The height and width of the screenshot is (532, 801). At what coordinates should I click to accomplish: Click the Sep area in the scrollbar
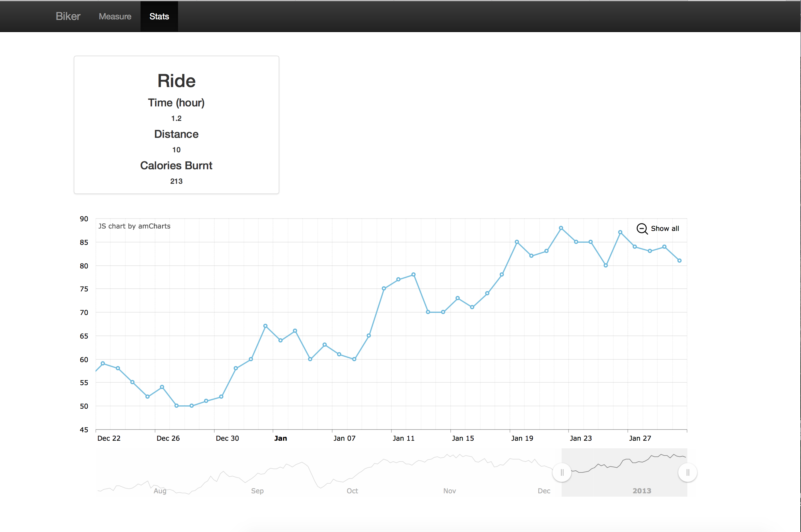[x=257, y=491]
